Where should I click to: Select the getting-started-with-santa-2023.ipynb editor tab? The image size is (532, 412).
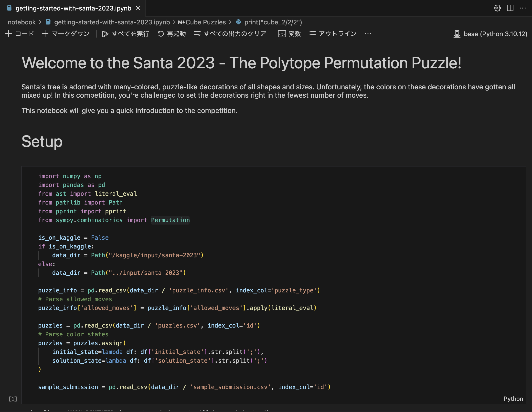pyautogui.click(x=73, y=8)
